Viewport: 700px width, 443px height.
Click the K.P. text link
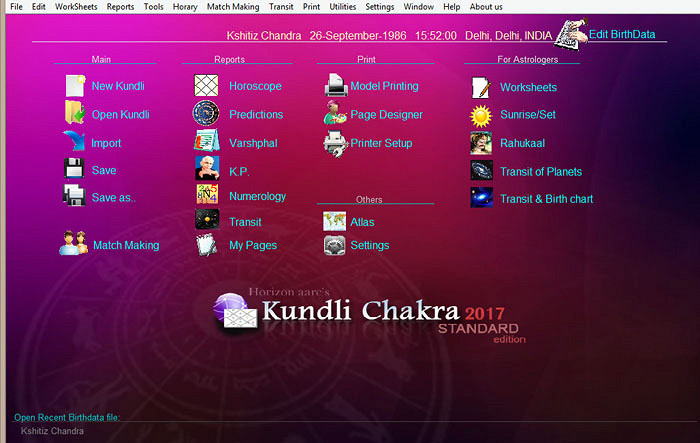click(x=239, y=171)
